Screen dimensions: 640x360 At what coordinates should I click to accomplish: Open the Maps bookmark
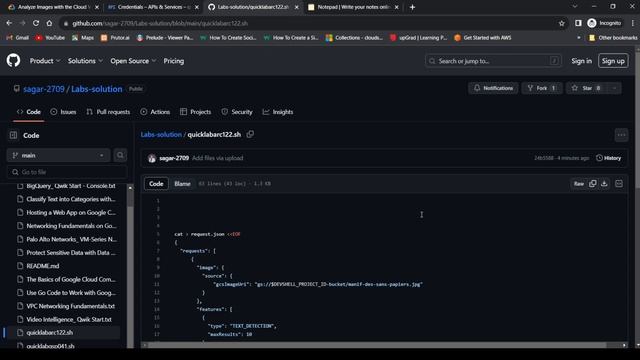(x=83, y=38)
